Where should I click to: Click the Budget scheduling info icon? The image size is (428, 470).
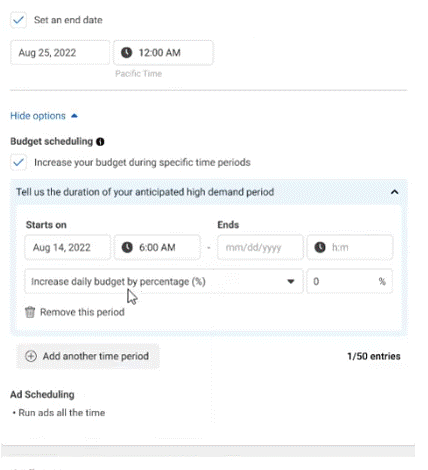click(100, 142)
